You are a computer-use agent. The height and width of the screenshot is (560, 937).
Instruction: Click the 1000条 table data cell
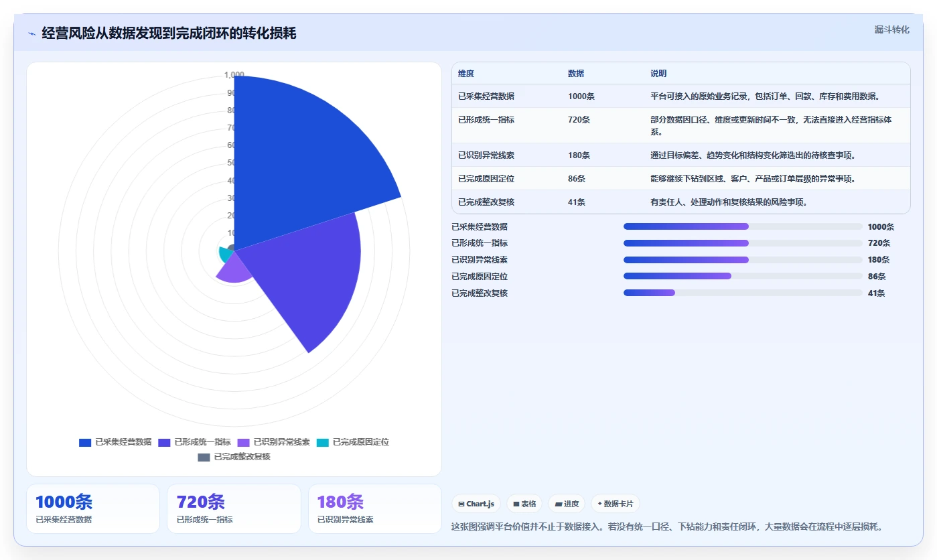tap(581, 96)
